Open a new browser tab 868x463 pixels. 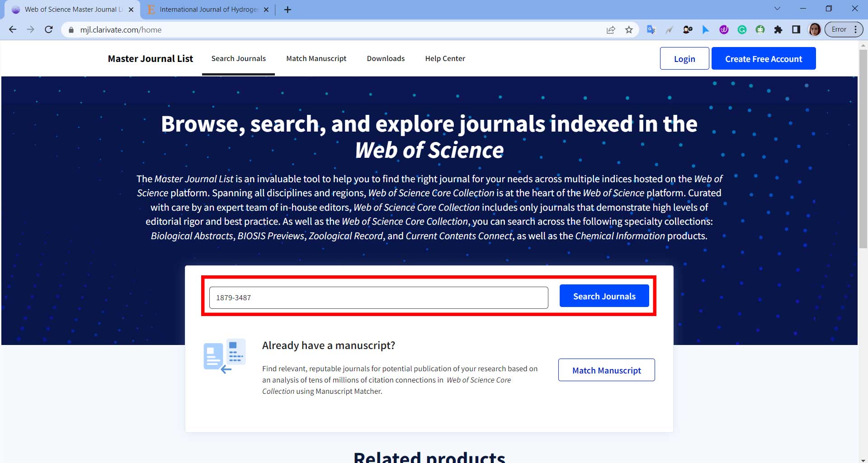tap(288, 9)
